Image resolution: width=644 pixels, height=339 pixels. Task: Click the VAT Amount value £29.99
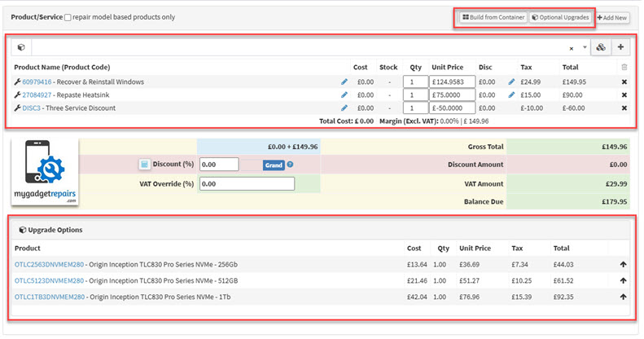pyautogui.click(x=616, y=183)
